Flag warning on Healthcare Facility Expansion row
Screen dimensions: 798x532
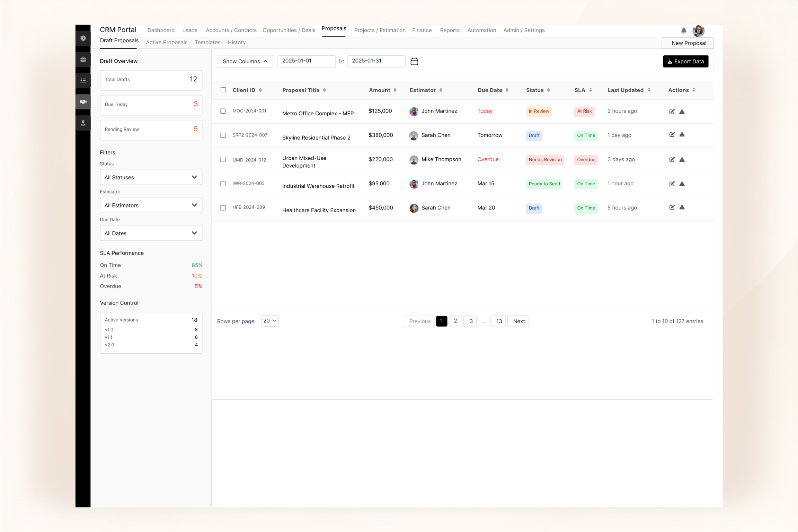click(x=682, y=207)
